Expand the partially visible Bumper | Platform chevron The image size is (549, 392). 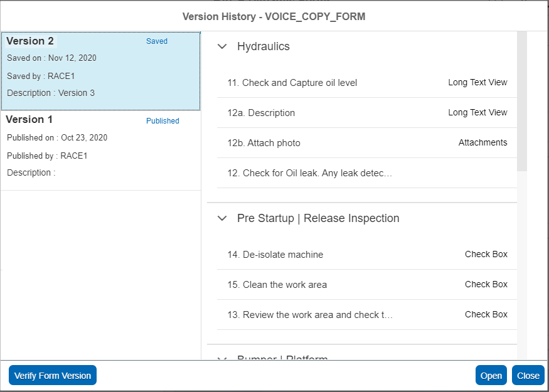(221, 358)
